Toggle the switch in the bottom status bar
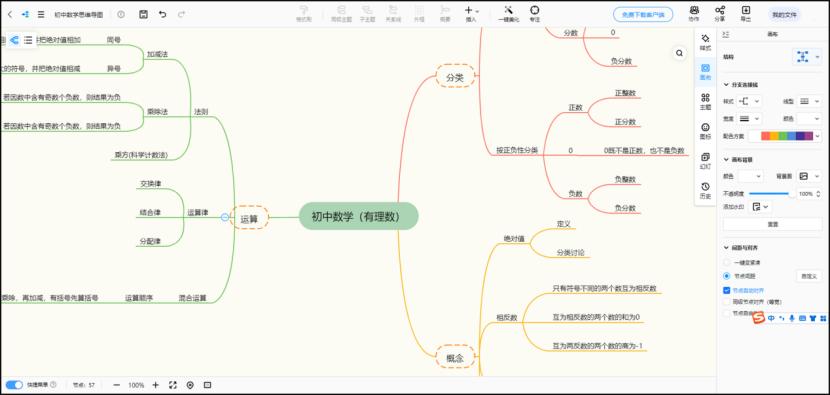The image size is (830, 395). tap(14, 385)
